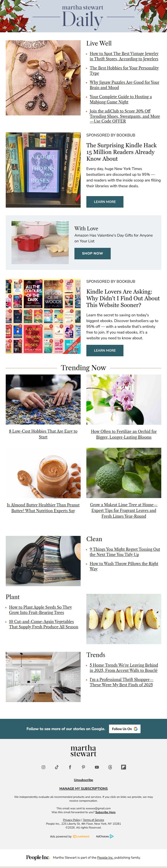Click the Follow Us On Google button

tap(125, 728)
